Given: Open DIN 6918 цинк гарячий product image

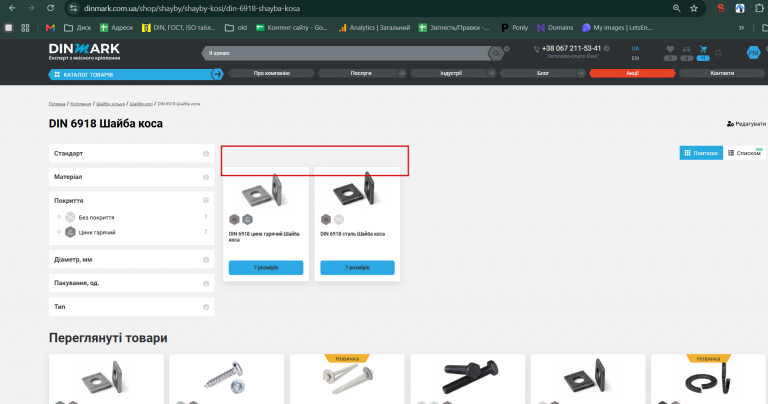Looking at the screenshot, I should coord(265,190).
